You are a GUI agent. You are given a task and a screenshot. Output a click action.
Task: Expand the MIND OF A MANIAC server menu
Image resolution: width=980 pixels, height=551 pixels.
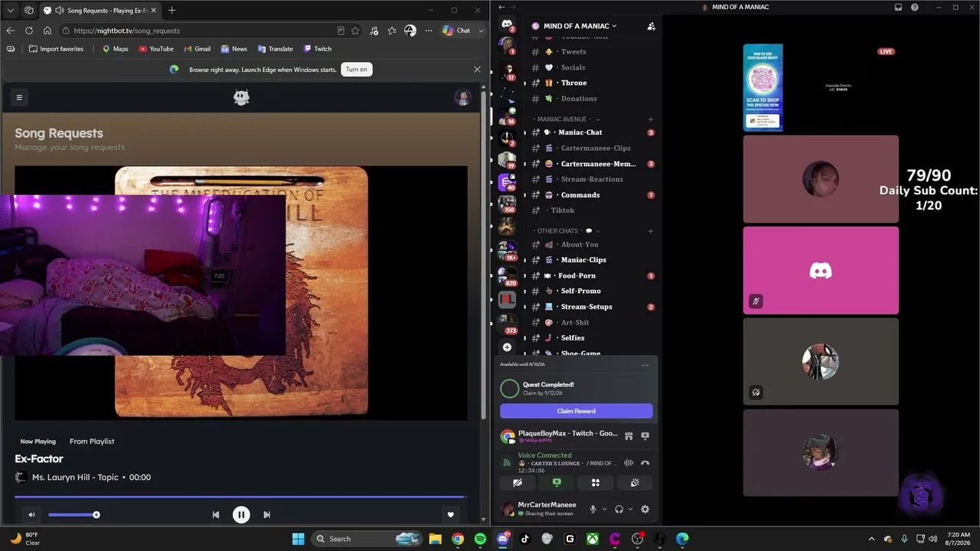pos(580,26)
